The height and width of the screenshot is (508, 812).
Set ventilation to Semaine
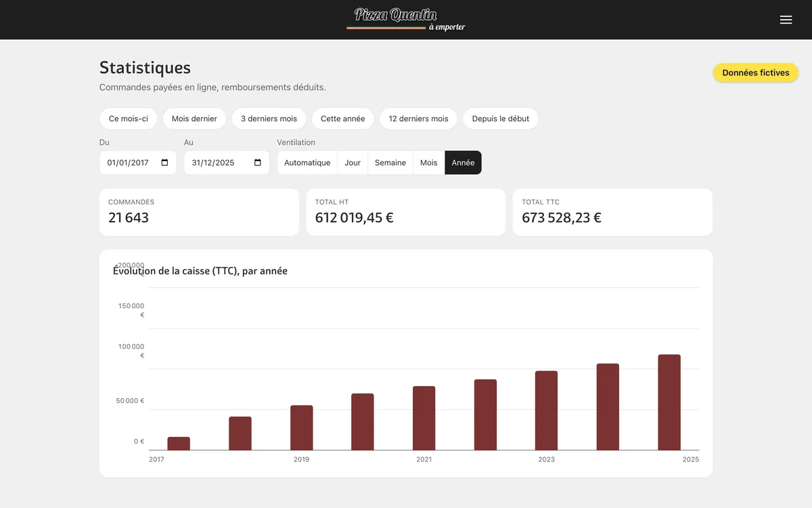tap(390, 163)
